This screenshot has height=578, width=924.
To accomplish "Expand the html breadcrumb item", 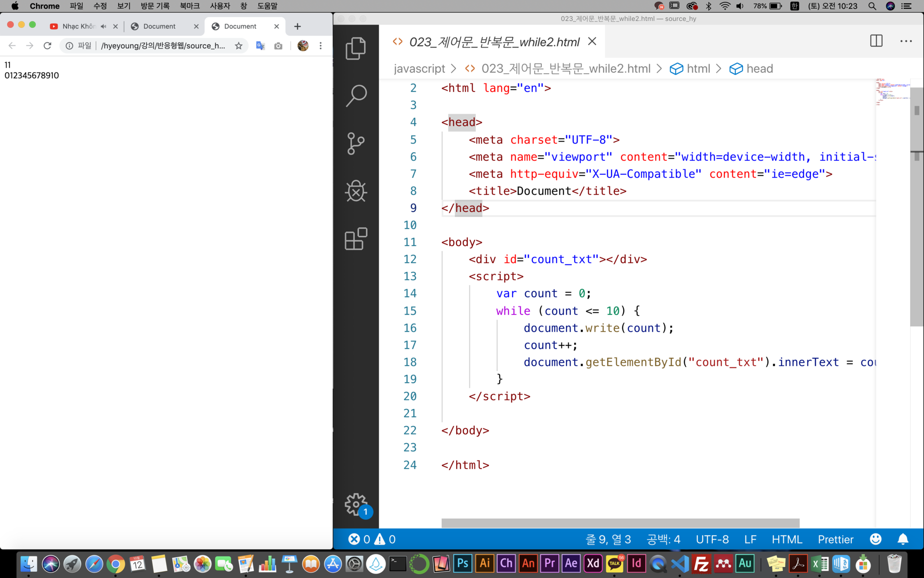I will coord(698,68).
